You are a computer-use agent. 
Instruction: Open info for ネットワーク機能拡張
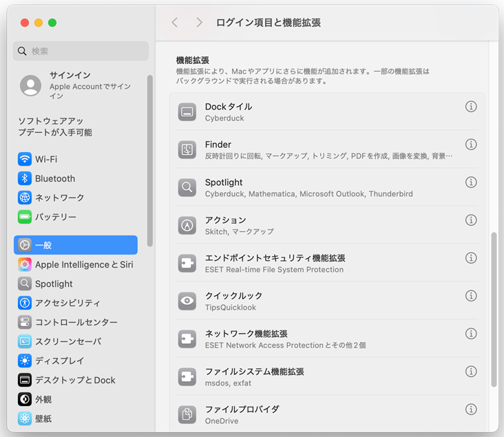point(471,334)
